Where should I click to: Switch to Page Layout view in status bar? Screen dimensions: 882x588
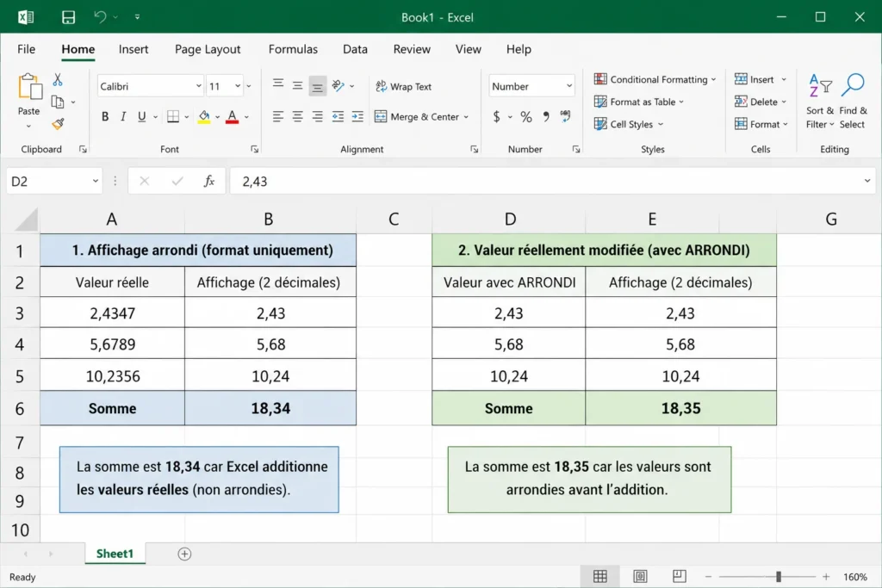click(640, 576)
